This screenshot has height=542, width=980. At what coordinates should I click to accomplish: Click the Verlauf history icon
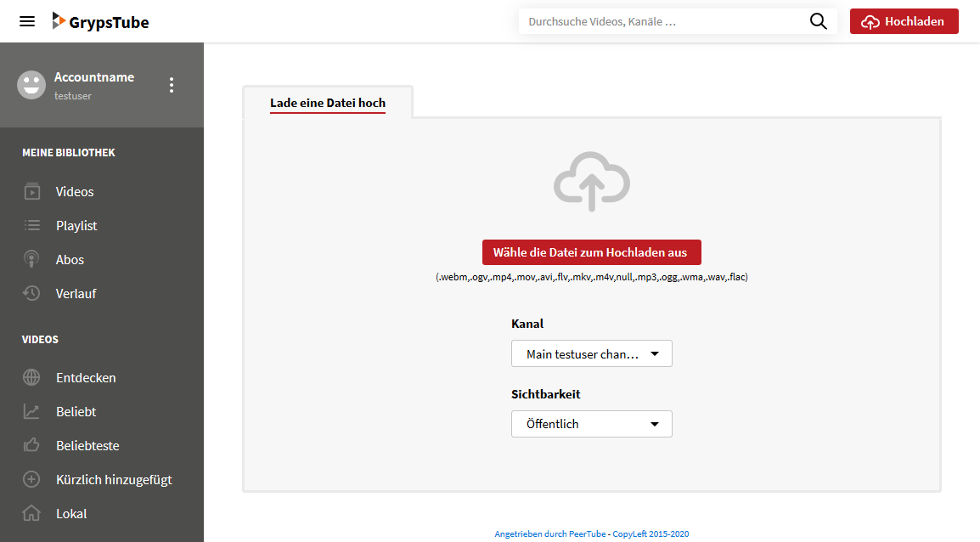(31, 294)
